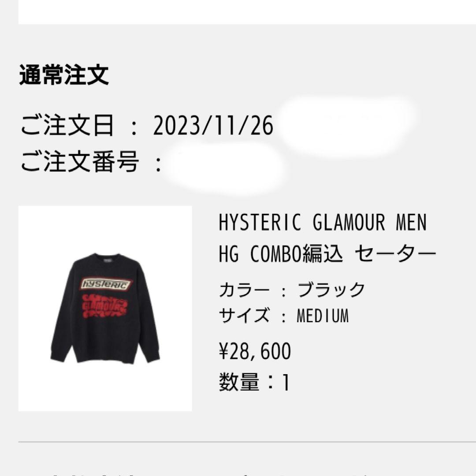
Task: Click the HYSTERIC GLAMOUR MEN brand name
Action: tap(323, 223)
